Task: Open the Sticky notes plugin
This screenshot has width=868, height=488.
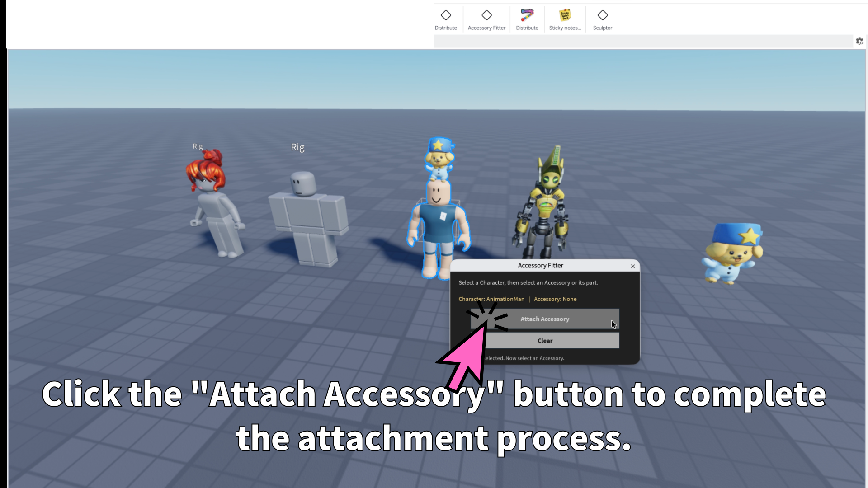Action: pos(565,20)
